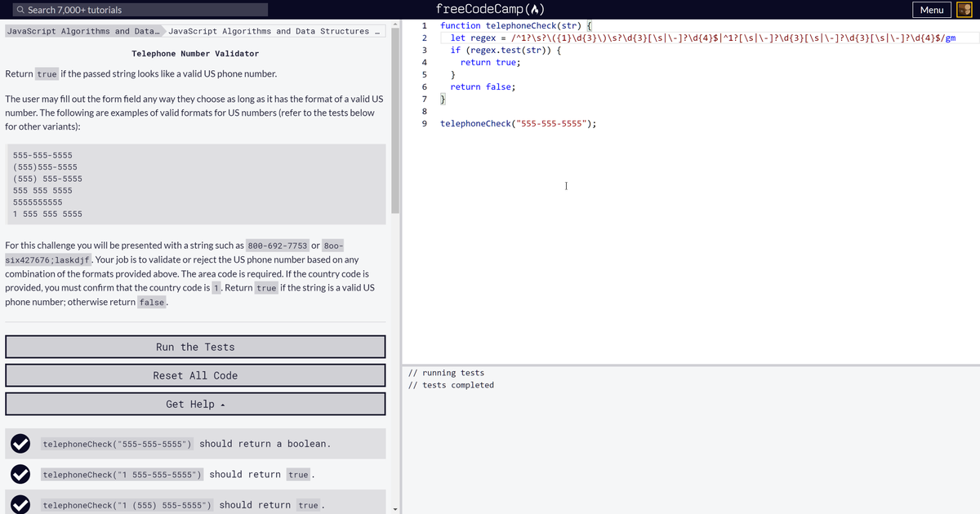980x514 pixels.
Task: Click console output // running tests
Action: (446, 373)
